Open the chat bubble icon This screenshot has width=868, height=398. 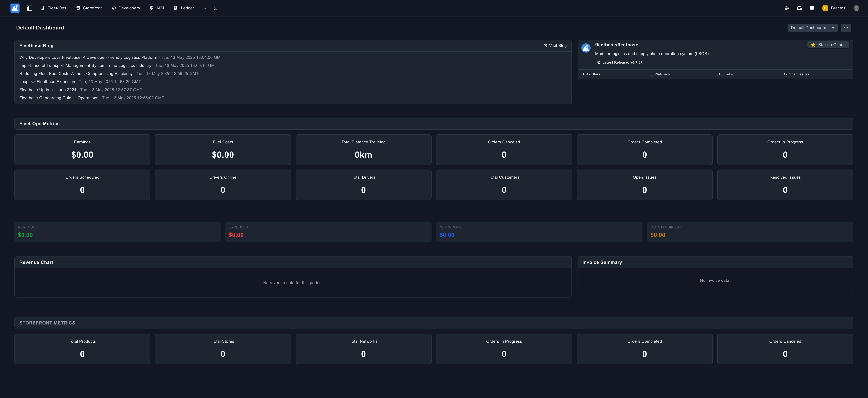pos(812,8)
